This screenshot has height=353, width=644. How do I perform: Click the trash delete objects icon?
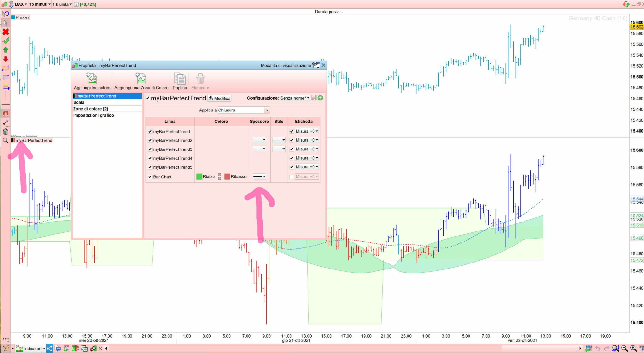[x=6, y=132]
